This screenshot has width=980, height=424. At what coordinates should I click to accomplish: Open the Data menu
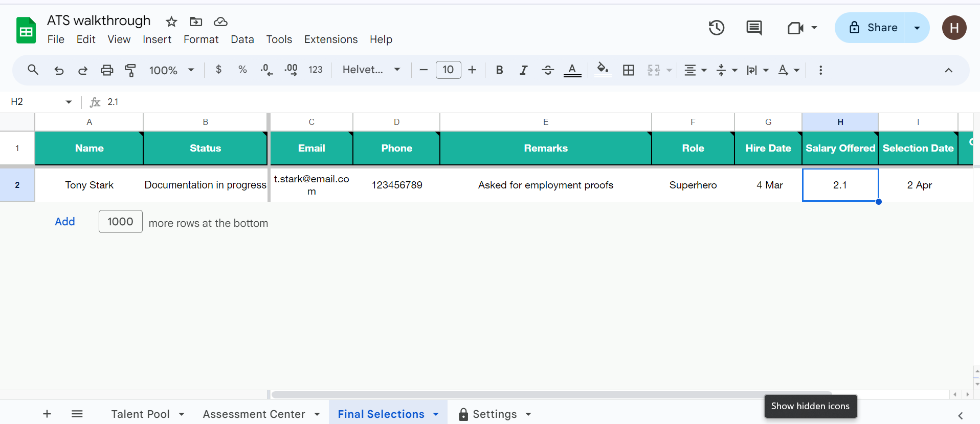(242, 39)
